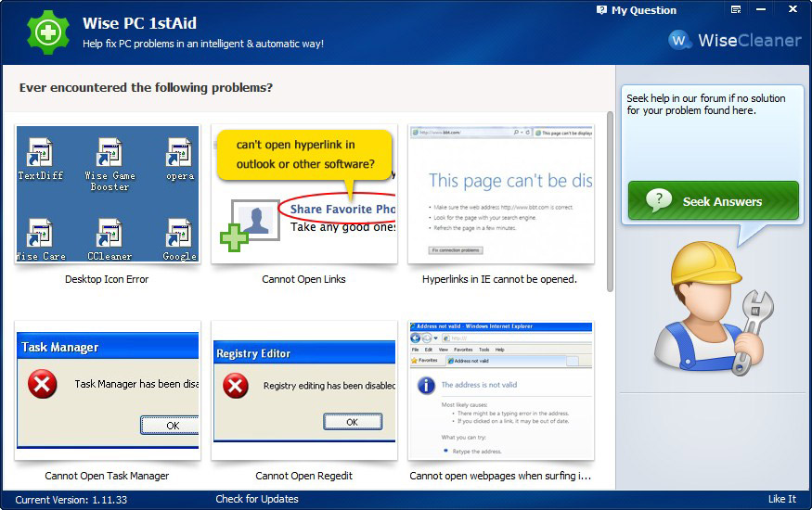This screenshot has height=510, width=812.
Task: Click the repairman with wrench illustration
Action: point(714,308)
